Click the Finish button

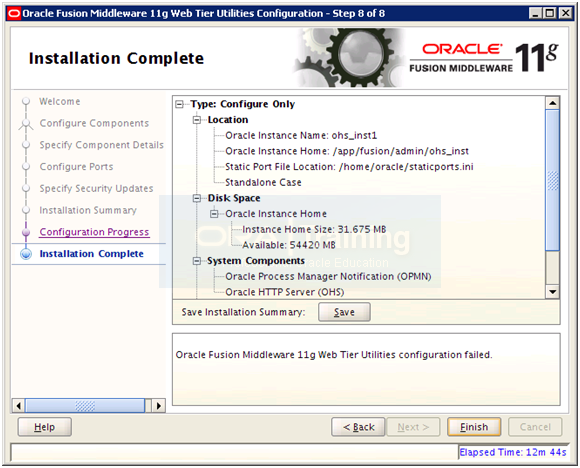coord(474,427)
